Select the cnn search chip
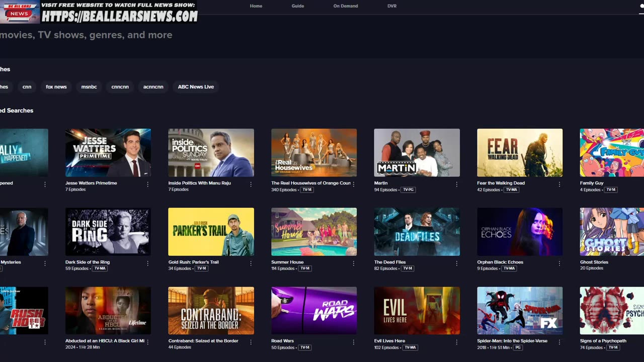Viewport: 644px width, 362px height. (x=27, y=87)
